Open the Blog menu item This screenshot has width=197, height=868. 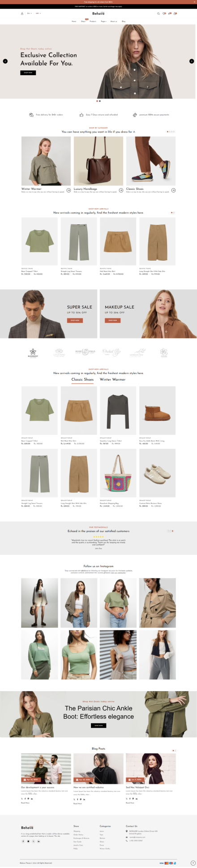124,21
